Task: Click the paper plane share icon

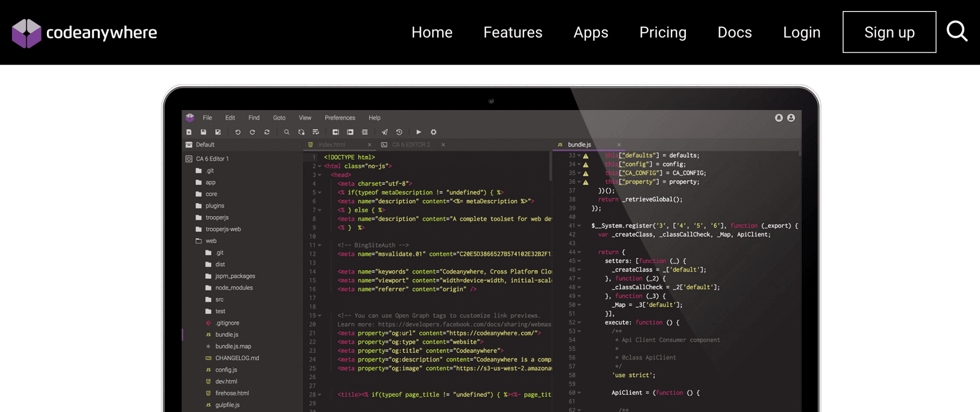Action: click(385, 132)
